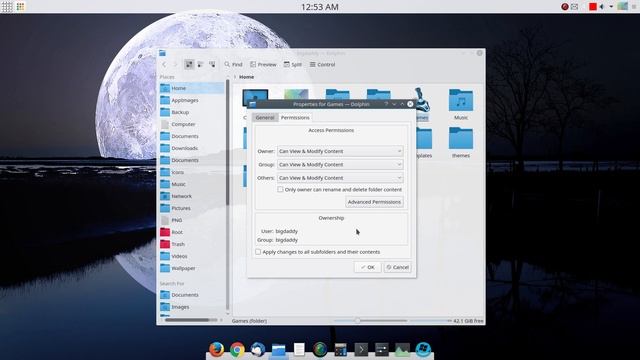Click the Windows-logo icon in dock

point(423,349)
